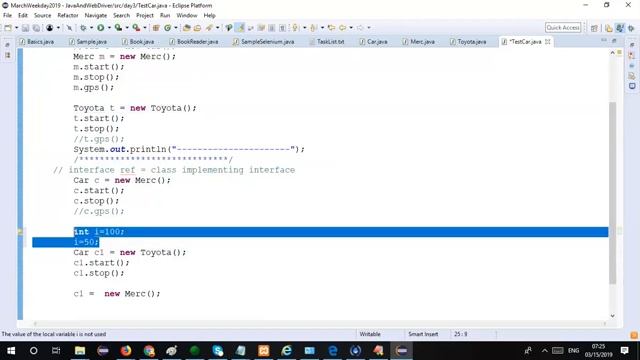Click the scroll down arrow of editor

click(612, 316)
